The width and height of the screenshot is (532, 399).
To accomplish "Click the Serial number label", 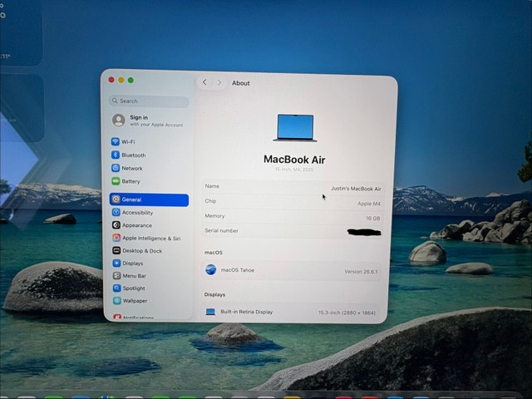I will pyautogui.click(x=222, y=230).
